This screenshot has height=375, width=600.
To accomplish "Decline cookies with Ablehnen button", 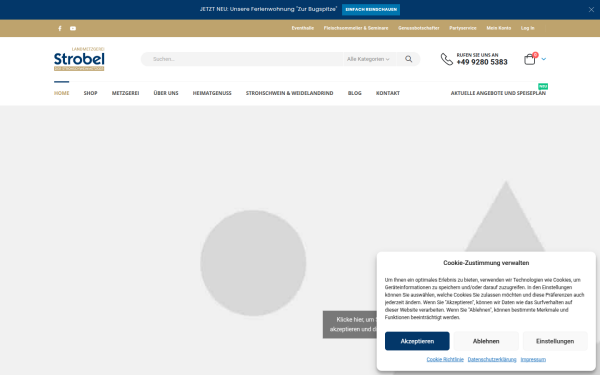I will pyautogui.click(x=486, y=341).
